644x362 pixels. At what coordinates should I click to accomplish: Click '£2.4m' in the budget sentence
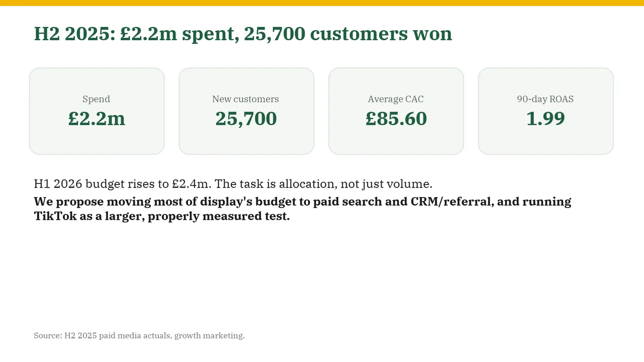tap(192, 184)
